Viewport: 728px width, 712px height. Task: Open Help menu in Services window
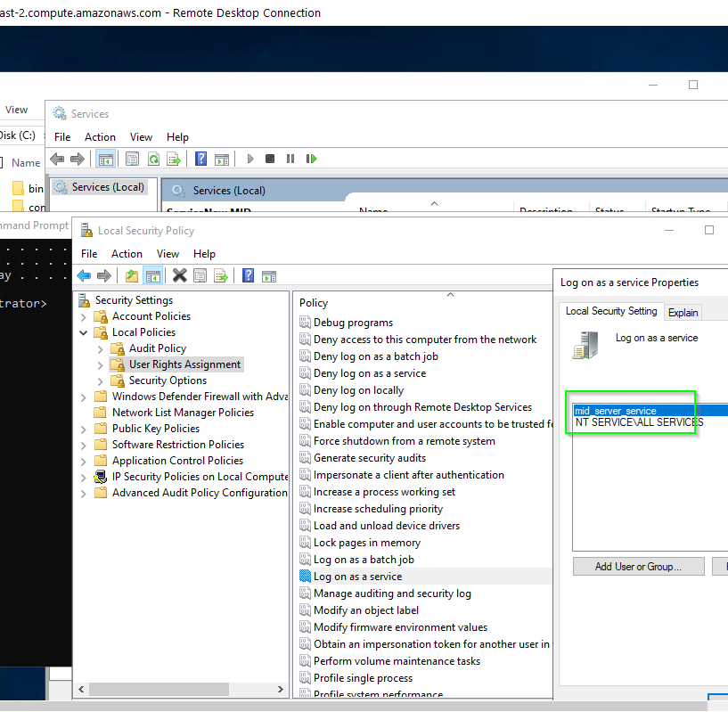(x=177, y=137)
